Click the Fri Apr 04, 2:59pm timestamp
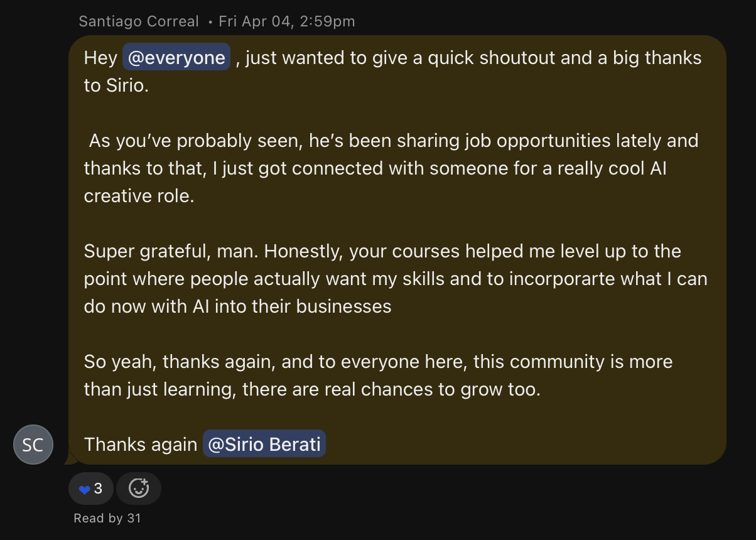Image resolution: width=756 pixels, height=540 pixels. click(287, 21)
